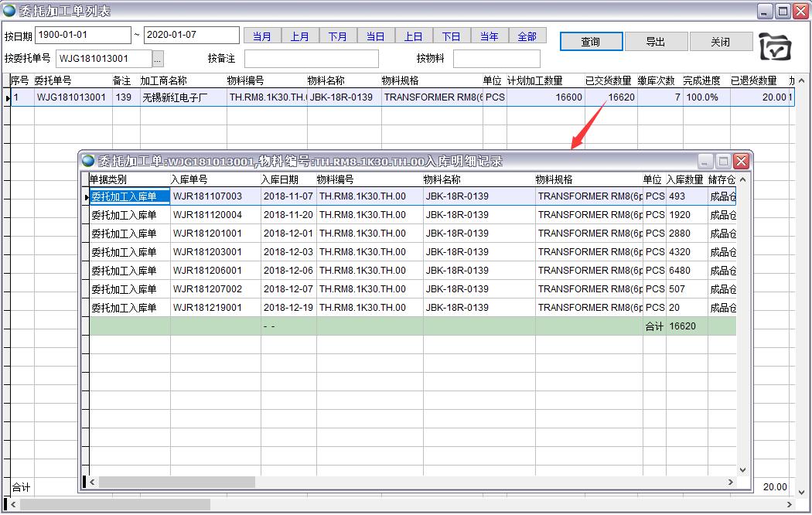Click the detail window horizontal scrollbar thumb
This screenshot has height=515, width=812.
pos(176,482)
